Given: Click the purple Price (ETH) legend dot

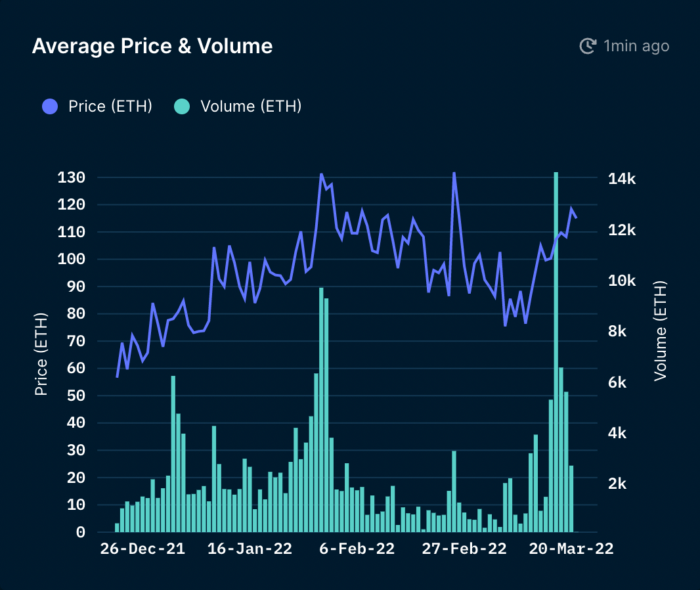Looking at the screenshot, I should coord(50,106).
